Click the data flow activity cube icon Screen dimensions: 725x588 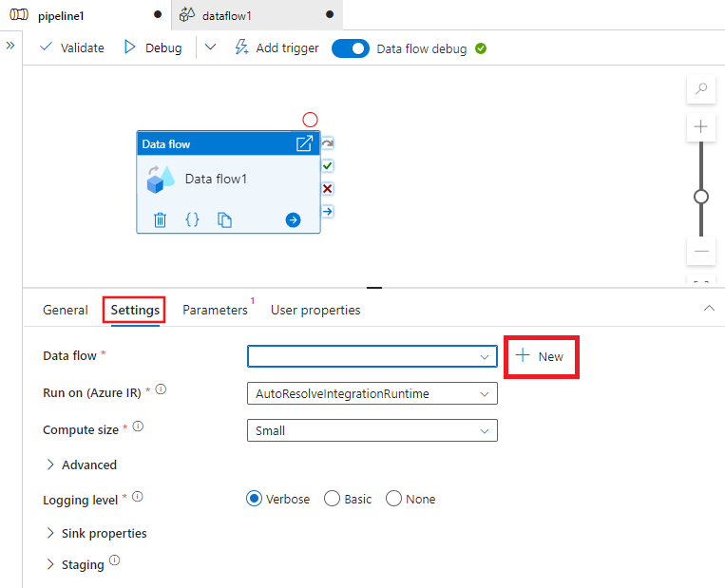click(161, 180)
